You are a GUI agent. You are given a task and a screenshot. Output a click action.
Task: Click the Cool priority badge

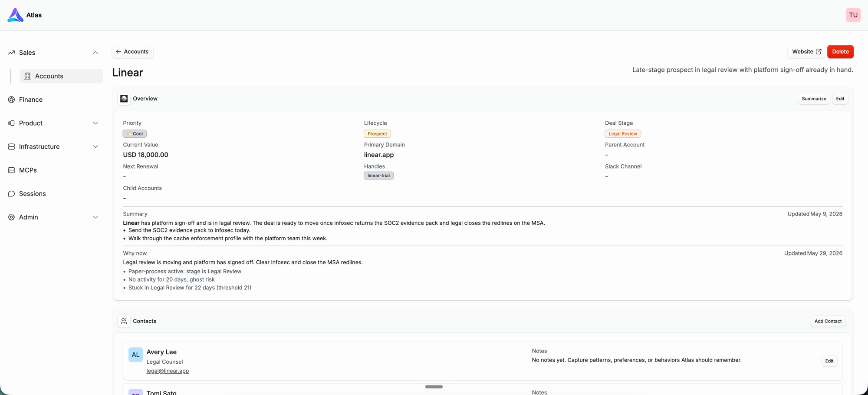point(135,134)
